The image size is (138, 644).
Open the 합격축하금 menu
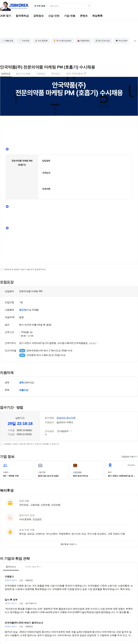[22, 16]
